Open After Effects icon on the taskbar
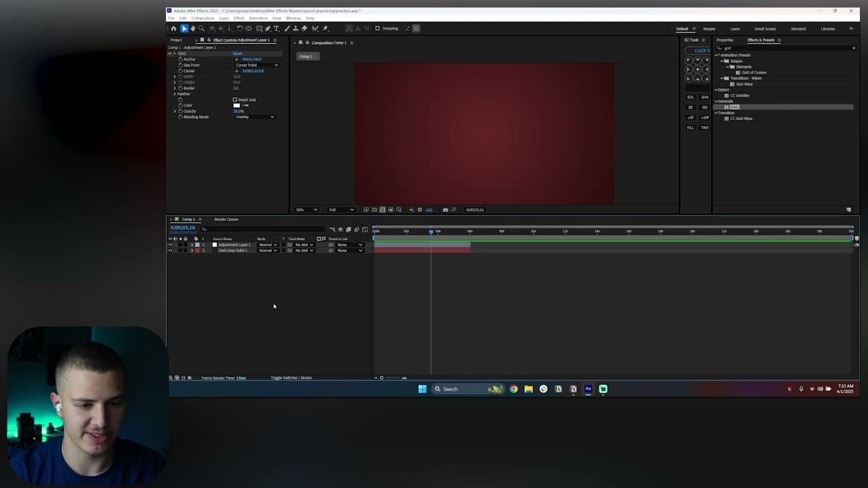The image size is (868, 488). click(x=588, y=388)
